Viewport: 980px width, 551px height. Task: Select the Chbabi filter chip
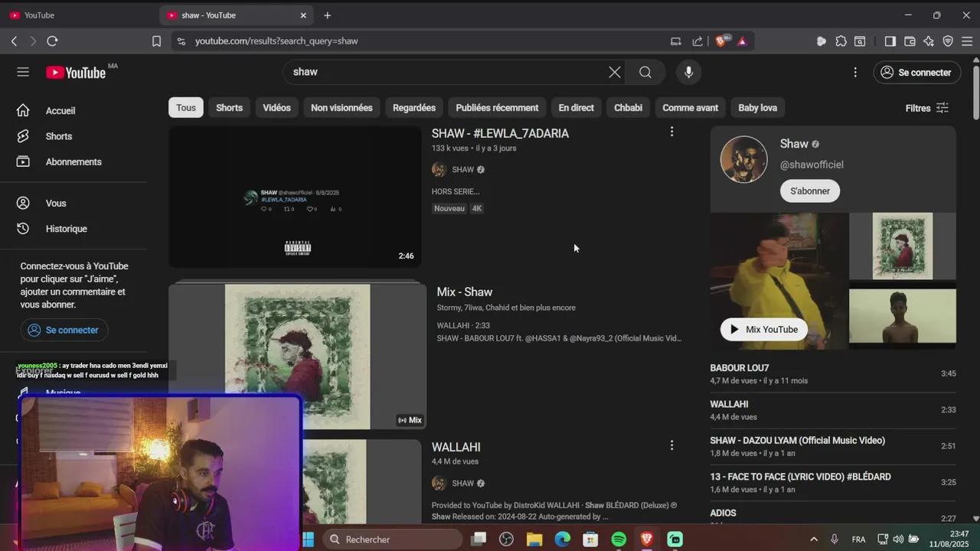click(x=628, y=108)
